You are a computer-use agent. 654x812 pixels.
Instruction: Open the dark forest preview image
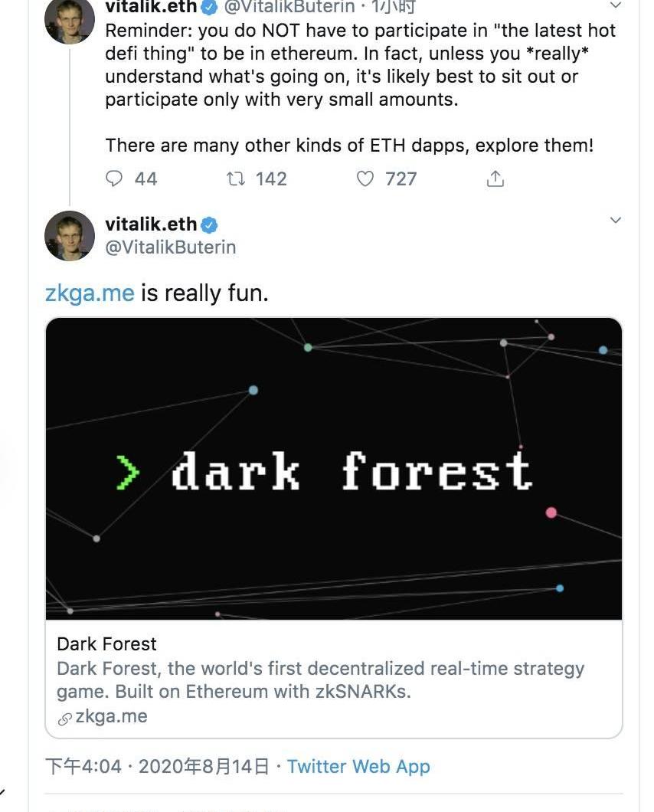click(334, 468)
